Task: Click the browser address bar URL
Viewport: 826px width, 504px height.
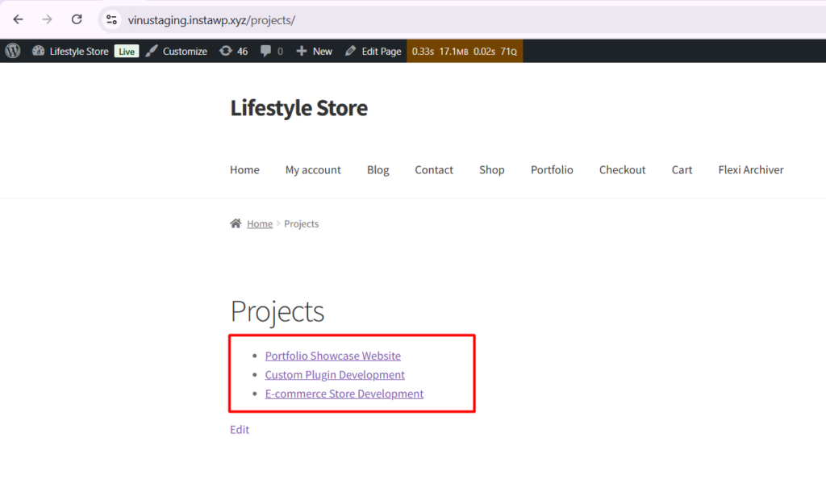Action: [211, 19]
